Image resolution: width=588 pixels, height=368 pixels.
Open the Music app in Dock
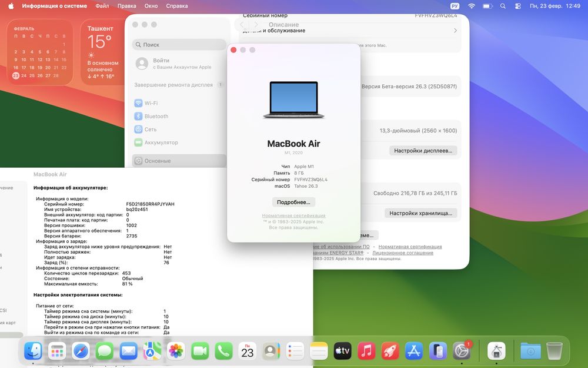366,351
